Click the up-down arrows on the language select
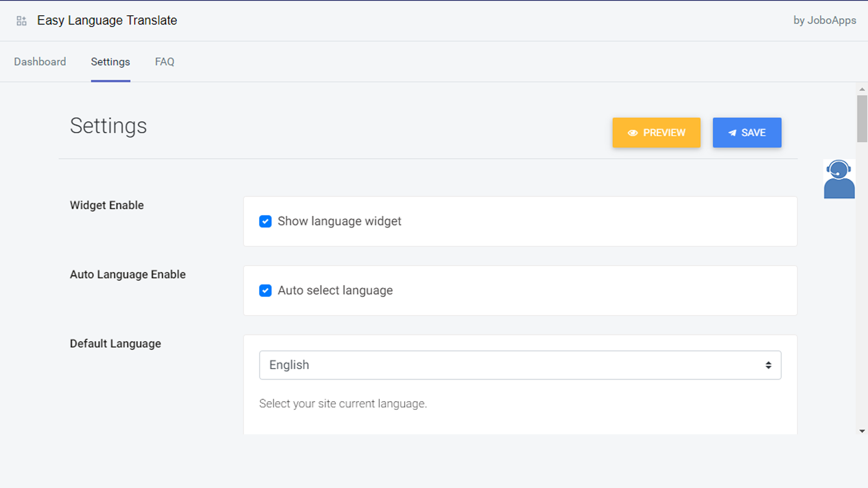The height and width of the screenshot is (488, 868). click(768, 365)
